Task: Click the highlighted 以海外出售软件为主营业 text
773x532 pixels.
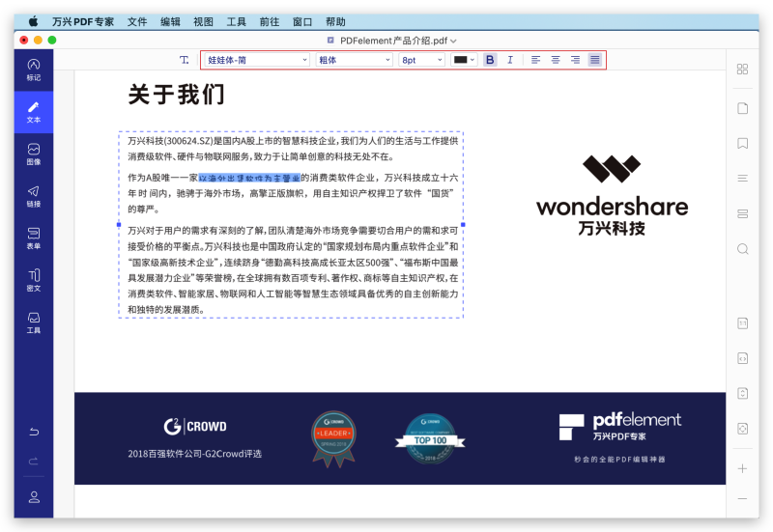Action: pos(249,178)
